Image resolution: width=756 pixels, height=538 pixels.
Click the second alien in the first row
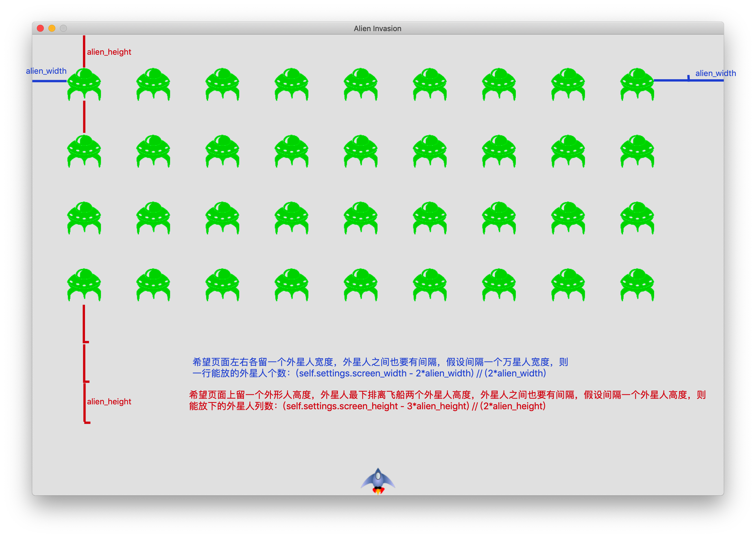[153, 84]
